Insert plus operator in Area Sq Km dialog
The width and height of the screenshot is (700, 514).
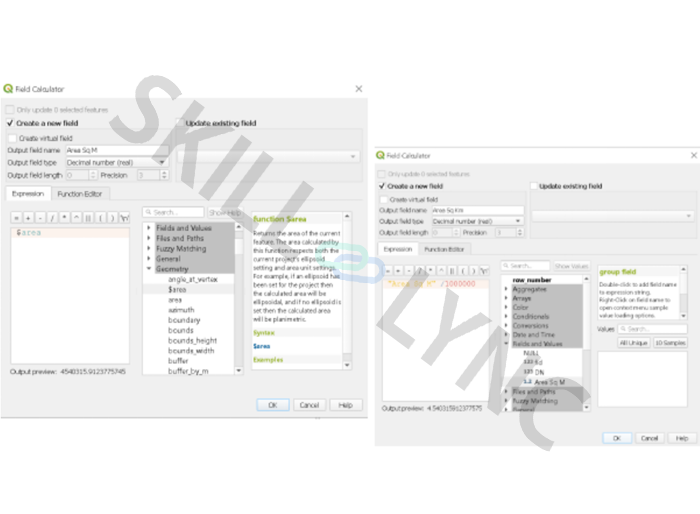point(398,271)
